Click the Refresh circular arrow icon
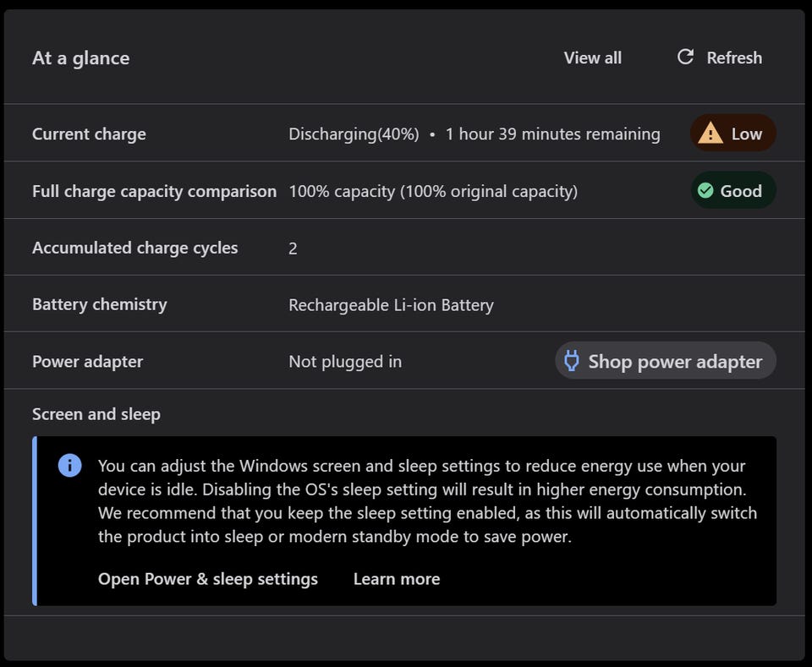 [685, 57]
